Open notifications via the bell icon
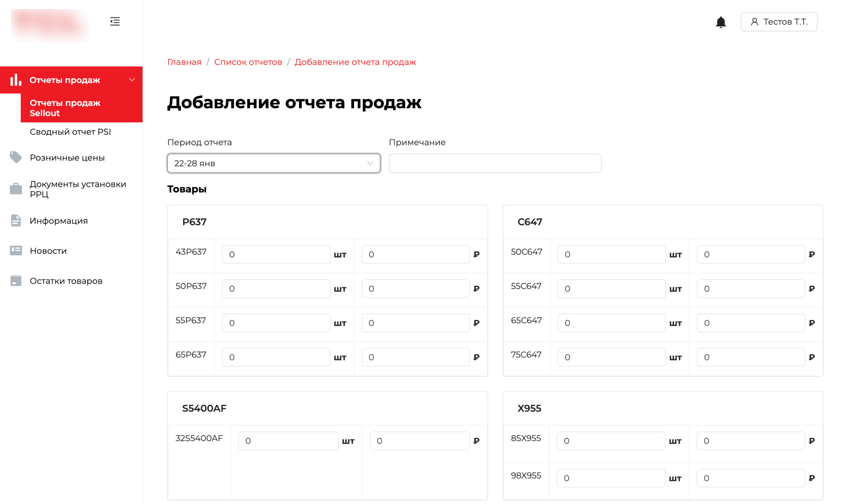This screenshot has height=504, width=847. pyautogui.click(x=720, y=21)
